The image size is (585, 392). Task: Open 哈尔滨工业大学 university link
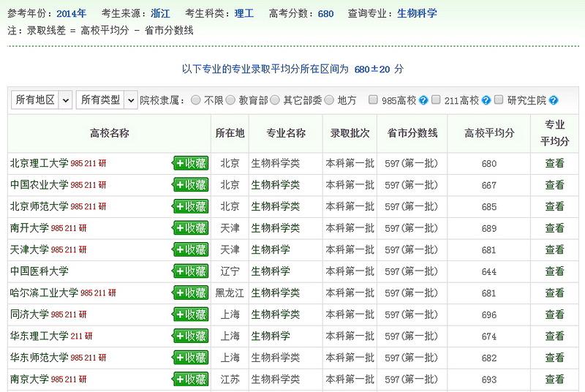tap(44, 293)
